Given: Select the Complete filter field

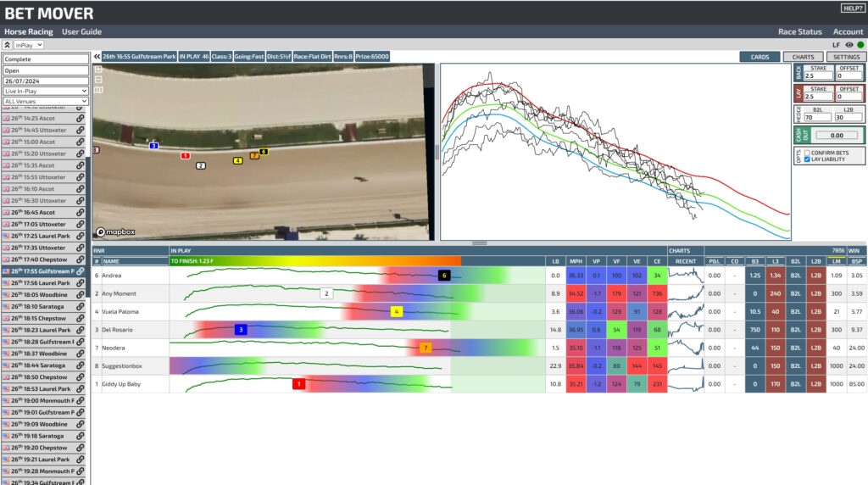Looking at the screenshot, I should coord(46,59).
